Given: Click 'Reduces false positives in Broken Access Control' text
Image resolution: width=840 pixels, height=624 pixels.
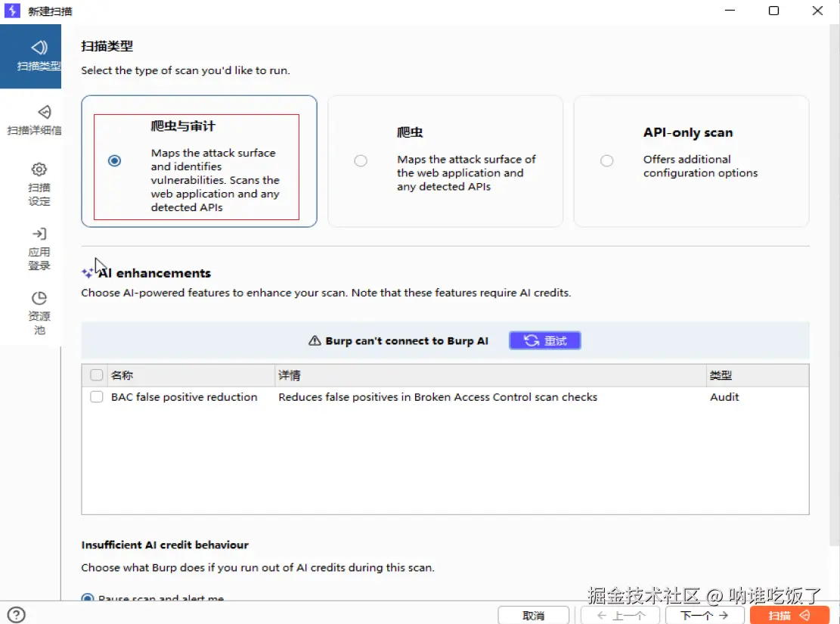Looking at the screenshot, I should (x=438, y=397).
